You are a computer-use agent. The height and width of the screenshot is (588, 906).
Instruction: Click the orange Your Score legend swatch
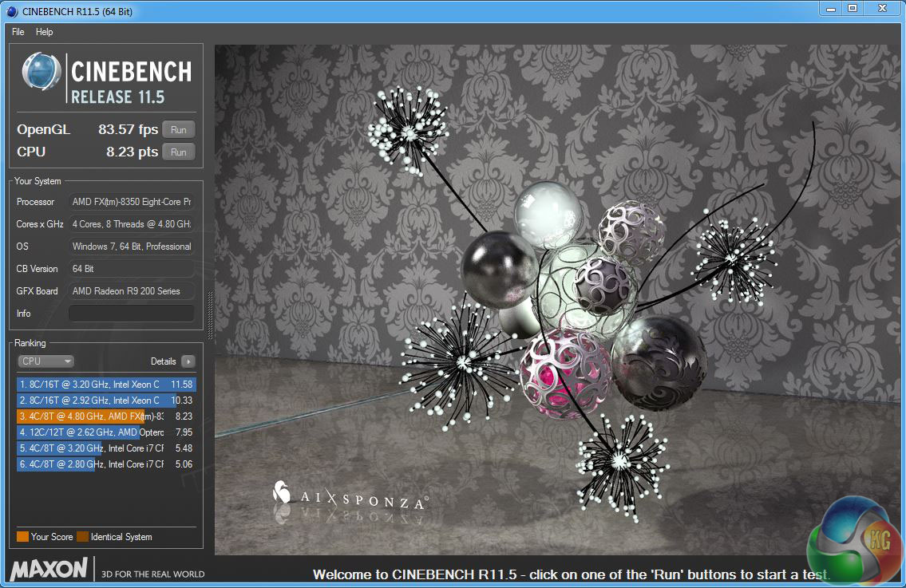[x=22, y=537]
